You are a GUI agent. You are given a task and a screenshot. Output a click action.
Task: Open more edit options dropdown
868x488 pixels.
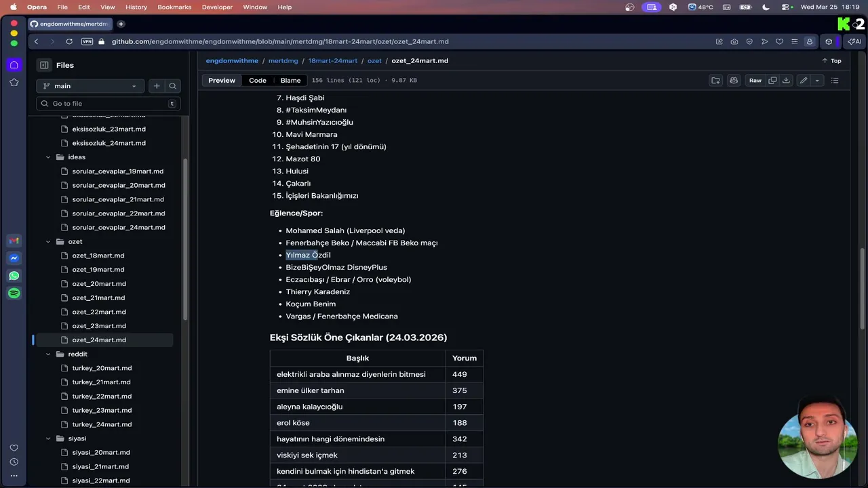[x=817, y=81]
